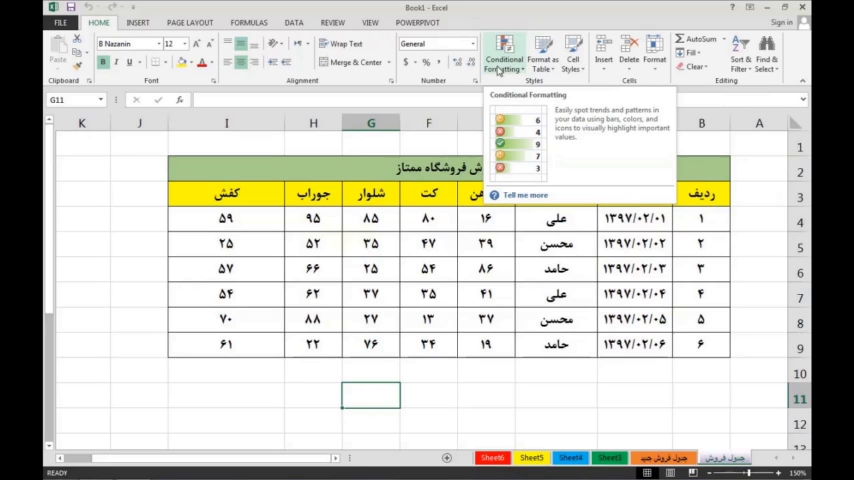Toggle Italic formatting
The width and height of the screenshot is (854, 480).
click(x=116, y=62)
